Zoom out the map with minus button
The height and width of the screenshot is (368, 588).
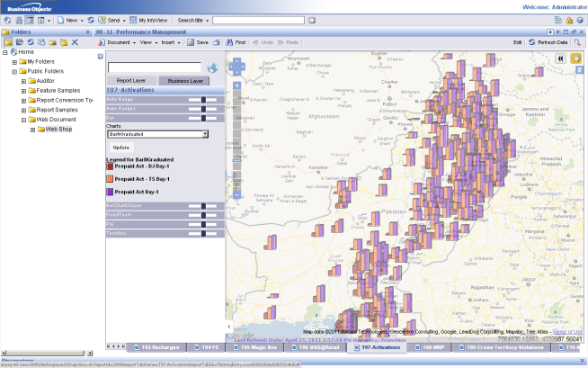point(237,194)
